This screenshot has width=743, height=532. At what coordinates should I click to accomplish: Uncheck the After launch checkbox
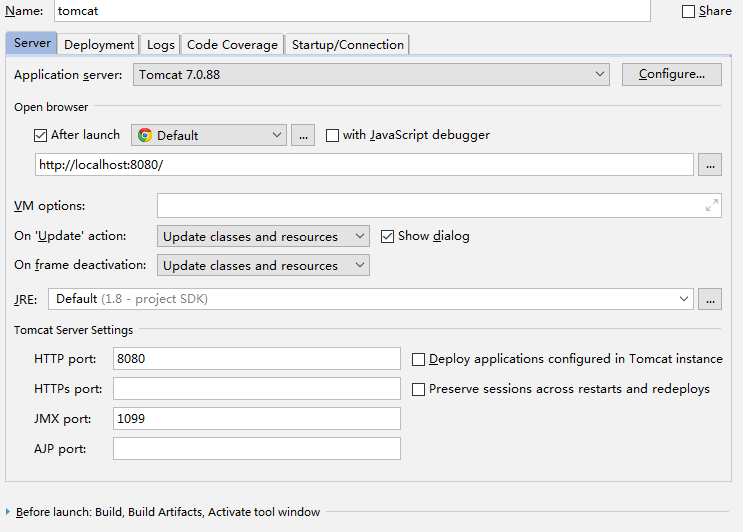tap(41, 135)
